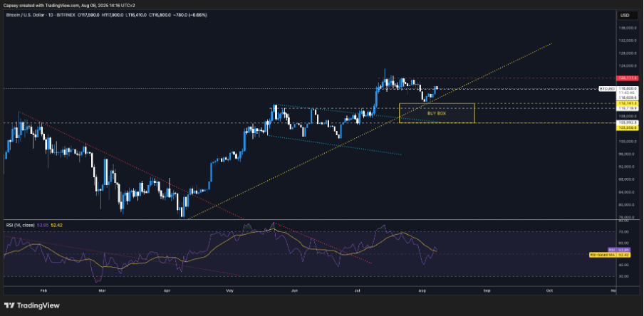Click the May label on time axis
The image size is (644, 316).
pos(229,291)
